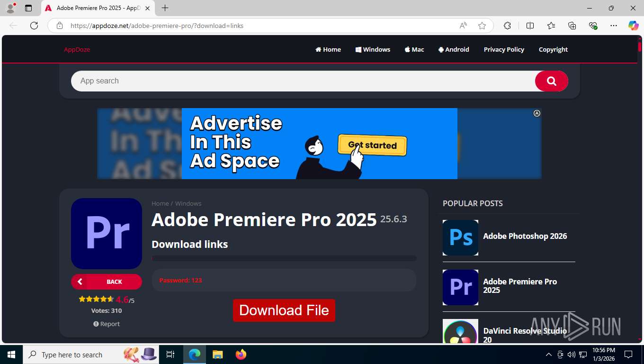View site information lock icon

(60, 26)
